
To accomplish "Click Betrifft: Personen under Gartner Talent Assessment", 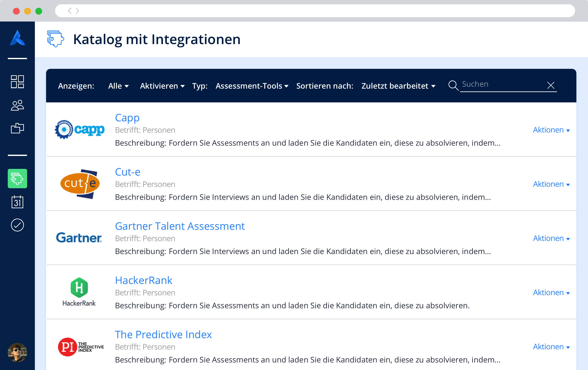I will (x=145, y=238).
